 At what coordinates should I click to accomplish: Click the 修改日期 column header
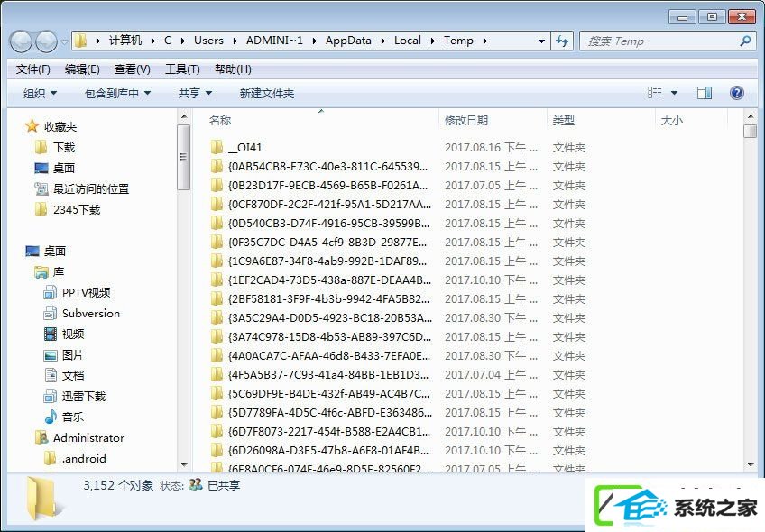pos(465,121)
